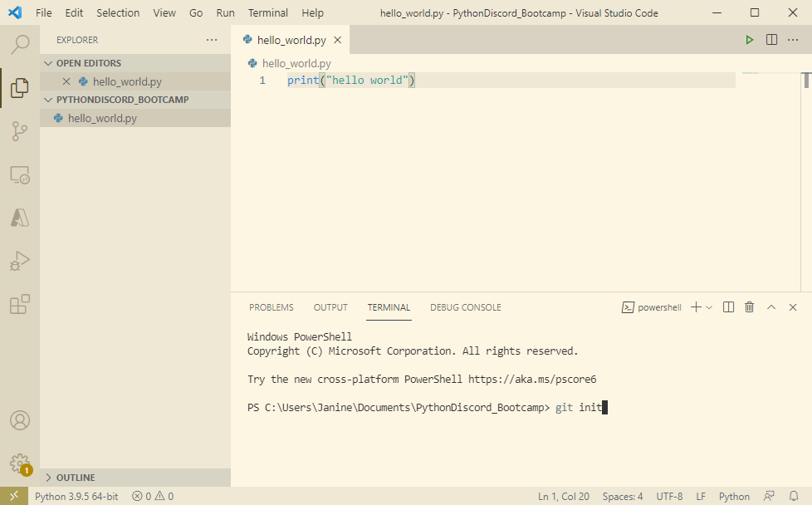
Task: Change the Python language mode in the status bar
Action: click(x=734, y=496)
